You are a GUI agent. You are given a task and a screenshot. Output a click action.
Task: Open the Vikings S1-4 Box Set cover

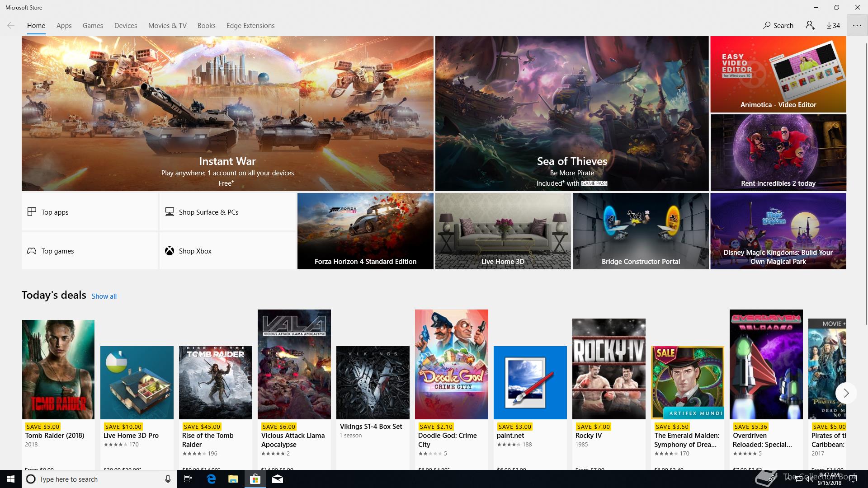(373, 383)
